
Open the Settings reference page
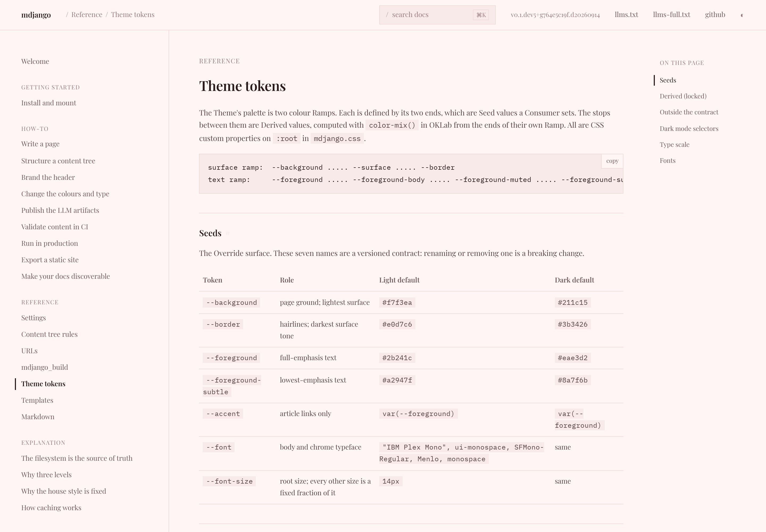[34, 318]
